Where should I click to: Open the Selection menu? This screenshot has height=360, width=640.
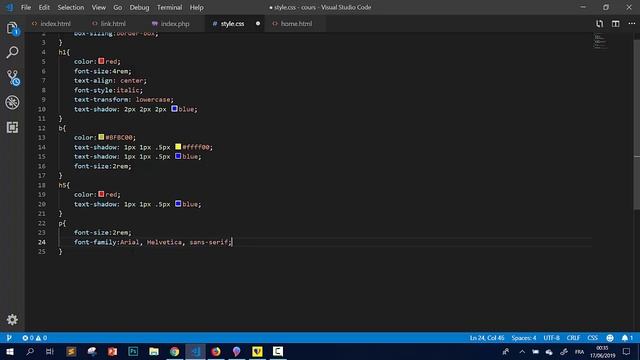71,7
